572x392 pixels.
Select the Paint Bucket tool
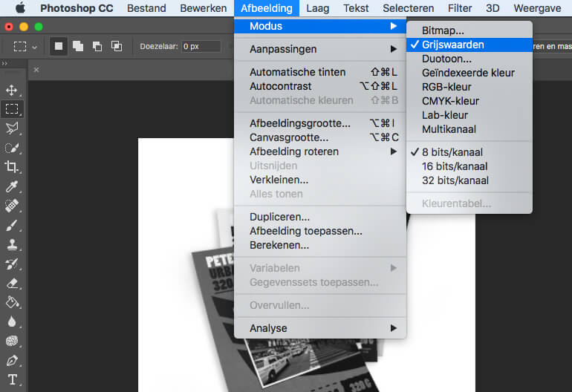(12, 302)
